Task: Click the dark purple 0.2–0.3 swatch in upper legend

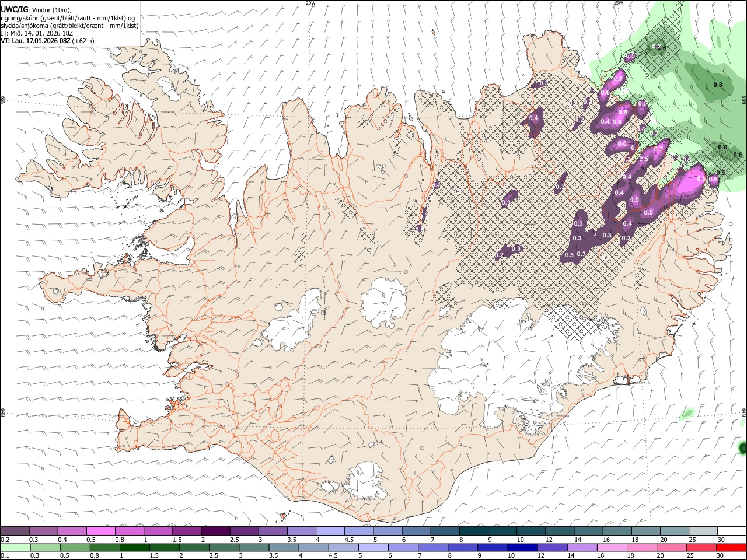Action: click(x=15, y=531)
